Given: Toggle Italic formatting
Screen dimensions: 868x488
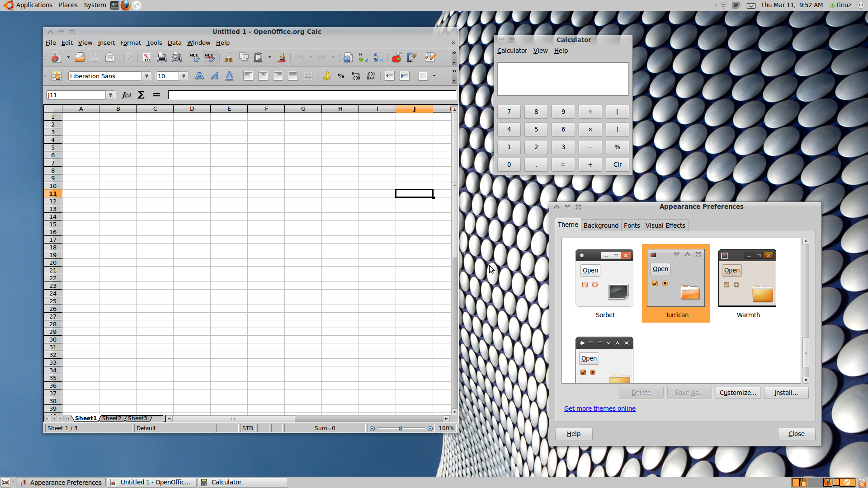Looking at the screenshot, I should click(215, 76).
